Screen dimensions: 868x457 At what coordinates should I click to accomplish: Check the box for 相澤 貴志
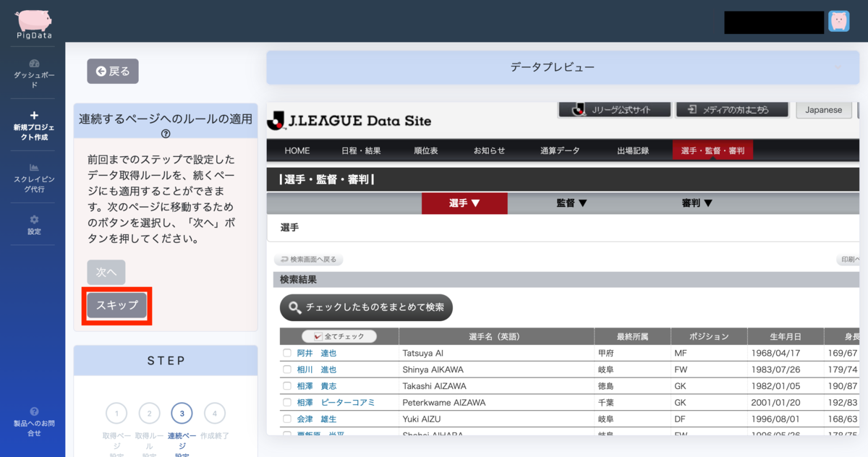pos(287,386)
